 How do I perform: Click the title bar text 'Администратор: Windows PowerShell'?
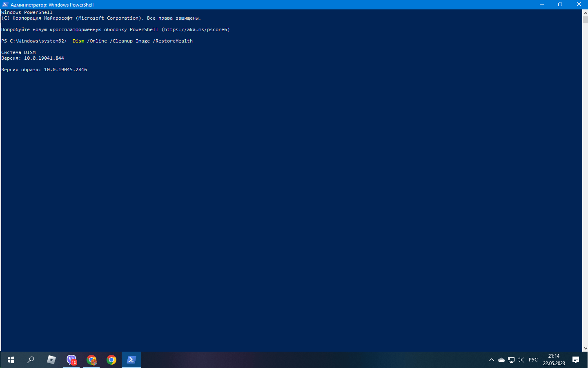pyautogui.click(x=52, y=5)
